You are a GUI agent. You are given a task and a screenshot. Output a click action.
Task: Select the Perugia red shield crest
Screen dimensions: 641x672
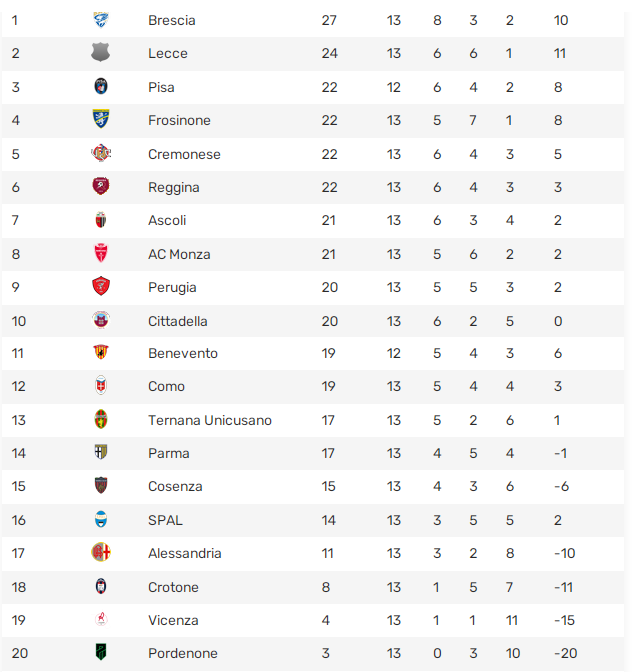[x=101, y=286]
